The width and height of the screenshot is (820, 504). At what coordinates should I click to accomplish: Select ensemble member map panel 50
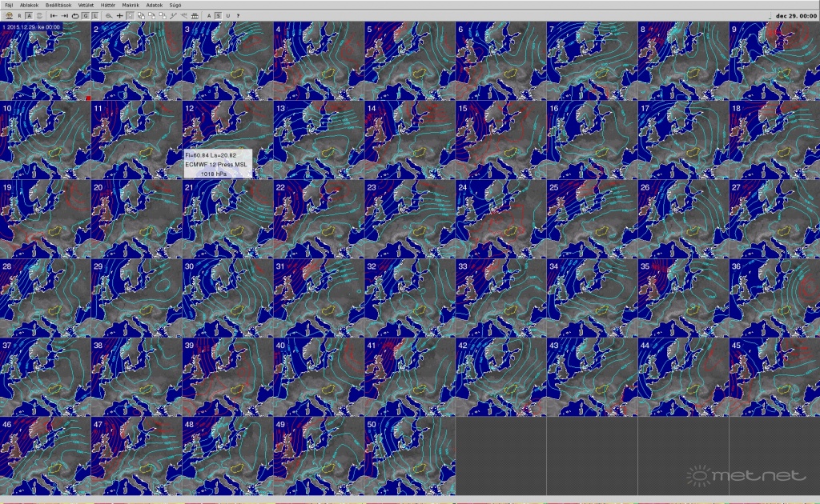409,456
